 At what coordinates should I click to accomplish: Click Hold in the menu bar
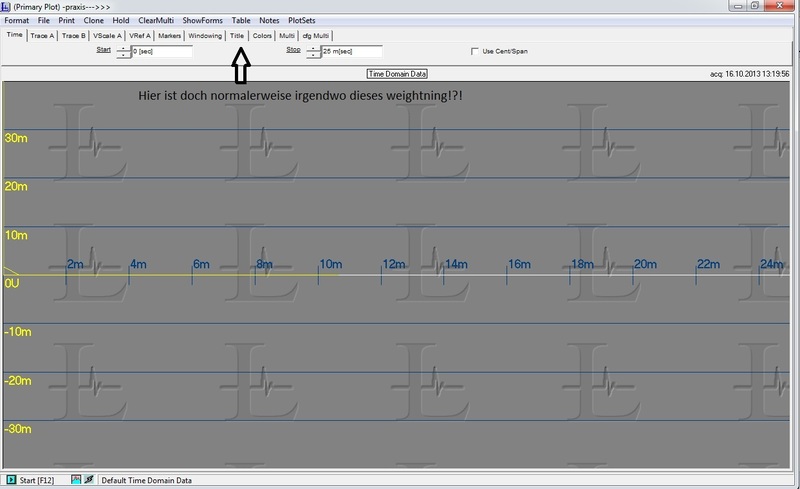[121, 20]
